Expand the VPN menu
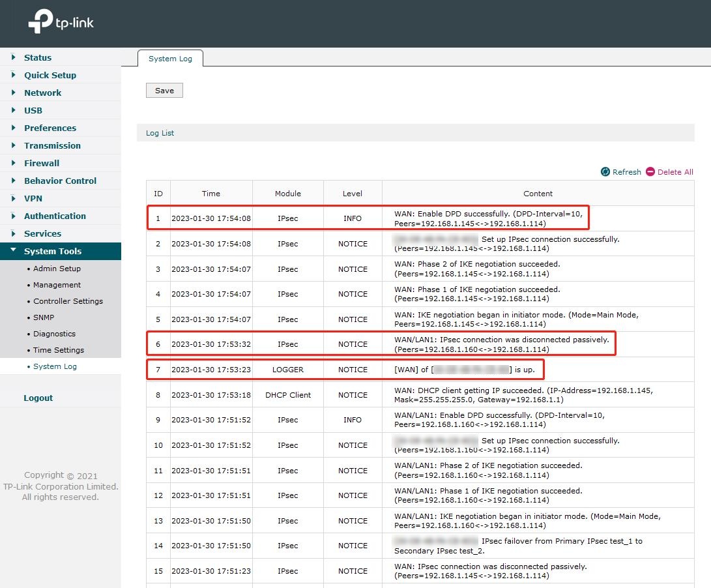Screen dimensions: 711x588 point(33,198)
